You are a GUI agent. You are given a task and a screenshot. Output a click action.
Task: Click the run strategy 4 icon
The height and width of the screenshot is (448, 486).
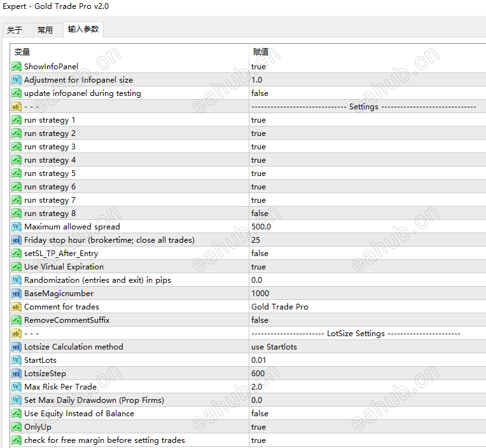(x=17, y=160)
